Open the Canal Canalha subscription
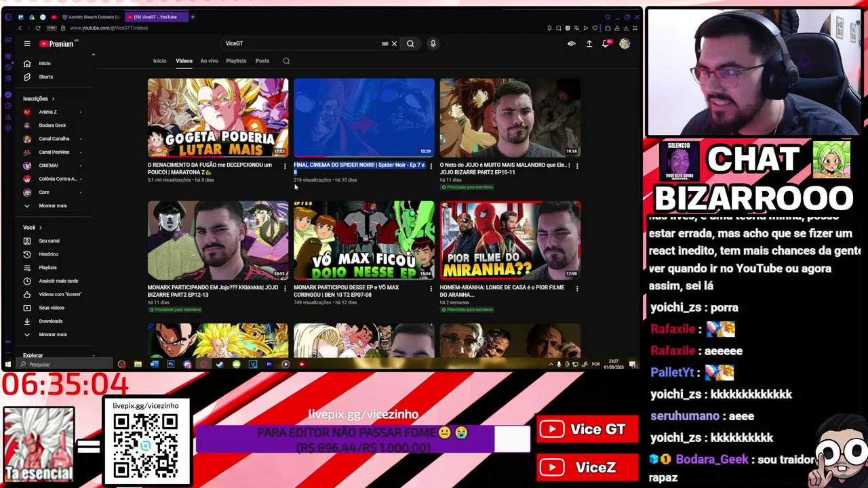 (x=52, y=138)
